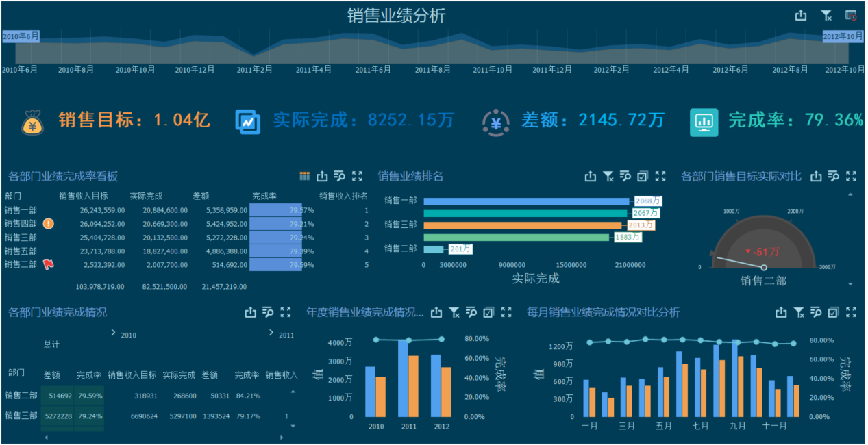Maximize the 各部门业绩完成情况 panel
This screenshot has width=868, height=445.
click(286, 312)
